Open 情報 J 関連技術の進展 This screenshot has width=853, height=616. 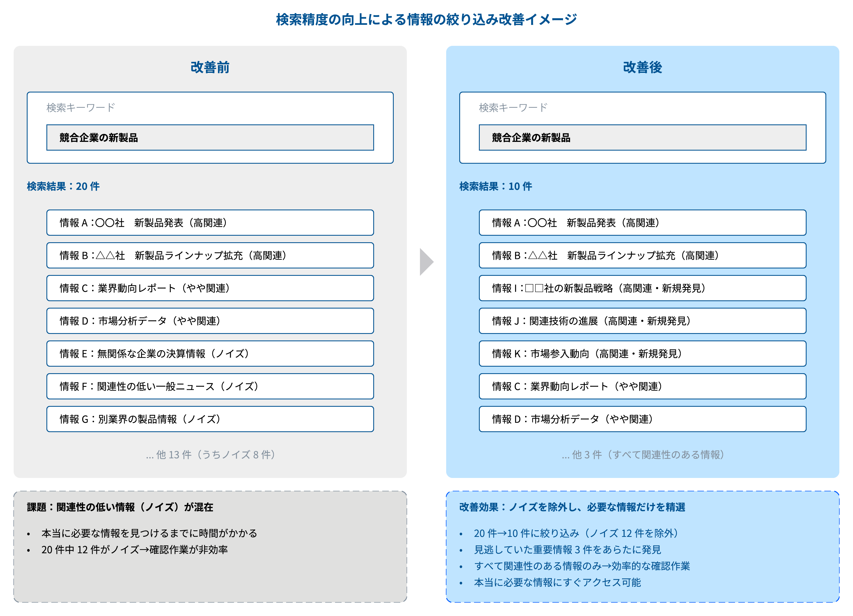pos(642,321)
